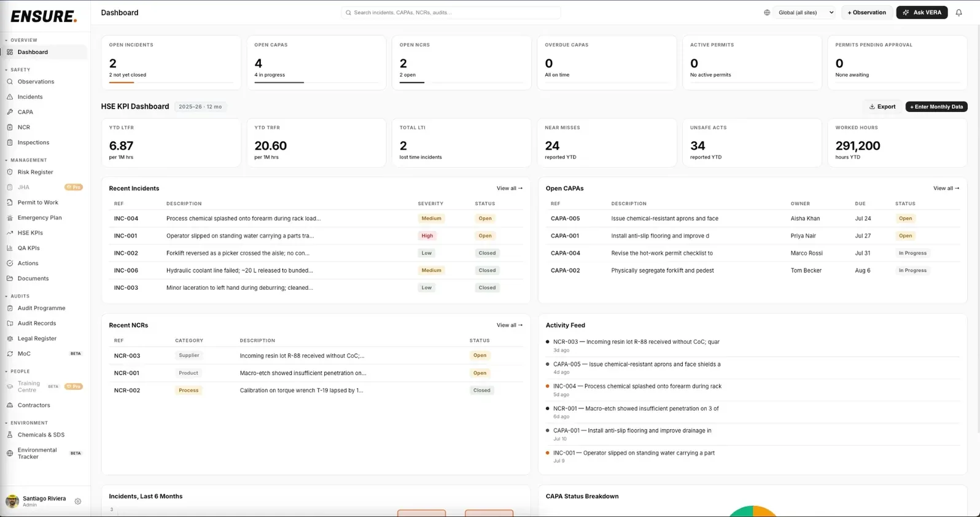Open NCR-002 row in Recent NCRs table

(x=316, y=391)
